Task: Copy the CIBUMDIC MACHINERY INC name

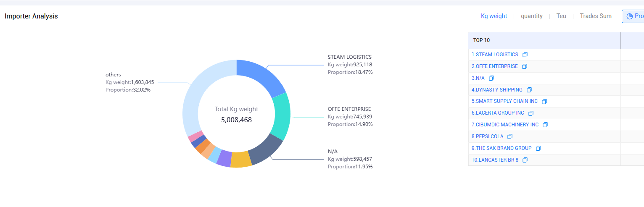Action: tap(545, 125)
